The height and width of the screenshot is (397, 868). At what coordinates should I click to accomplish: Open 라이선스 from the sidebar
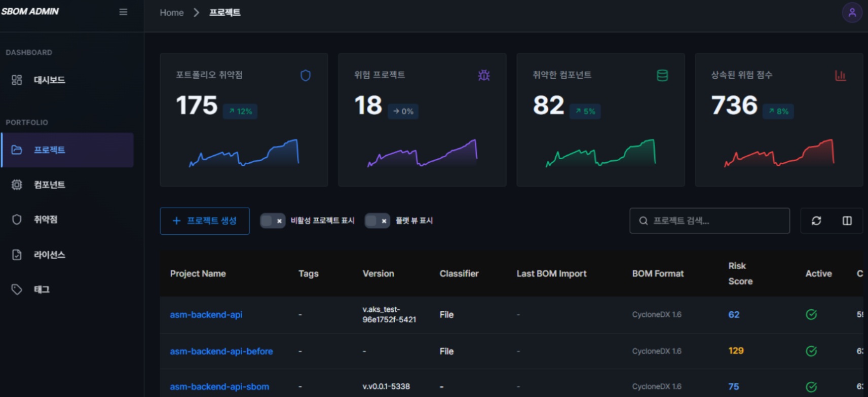pyautogui.click(x=49, y=255)
